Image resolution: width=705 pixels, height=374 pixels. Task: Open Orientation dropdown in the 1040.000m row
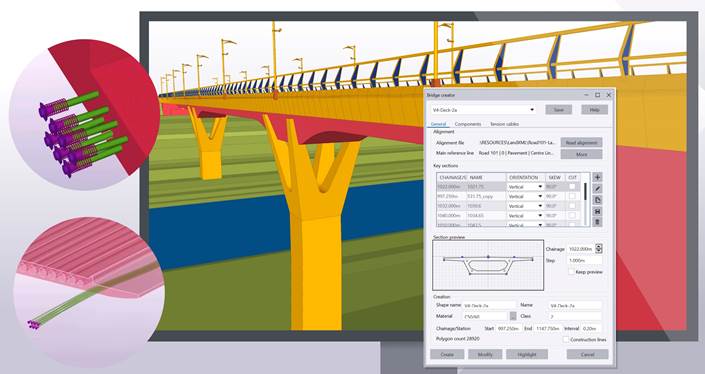525,215
